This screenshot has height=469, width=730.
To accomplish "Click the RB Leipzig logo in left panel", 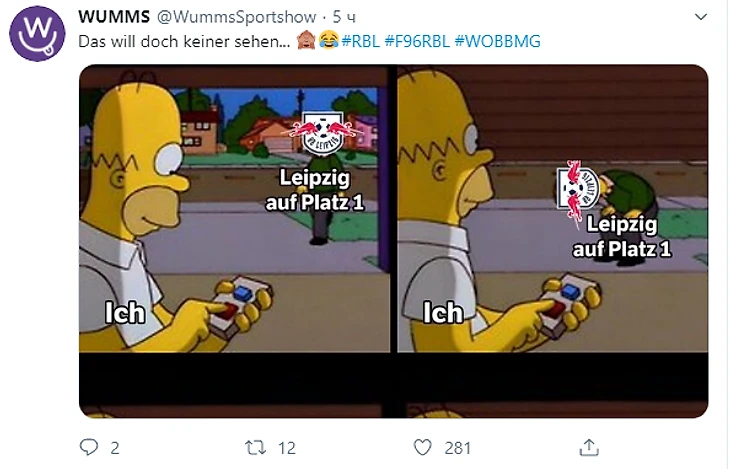I will [x=323, y=133].
